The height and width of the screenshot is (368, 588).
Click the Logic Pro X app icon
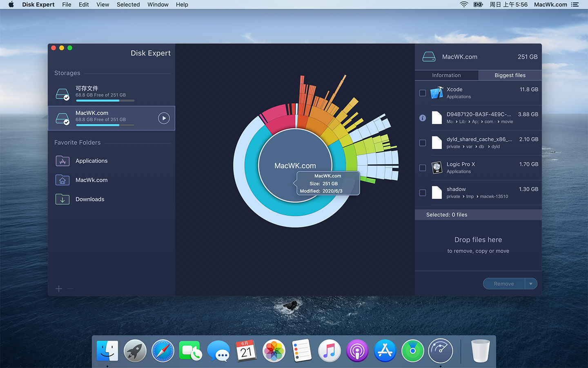pos(437,168)
